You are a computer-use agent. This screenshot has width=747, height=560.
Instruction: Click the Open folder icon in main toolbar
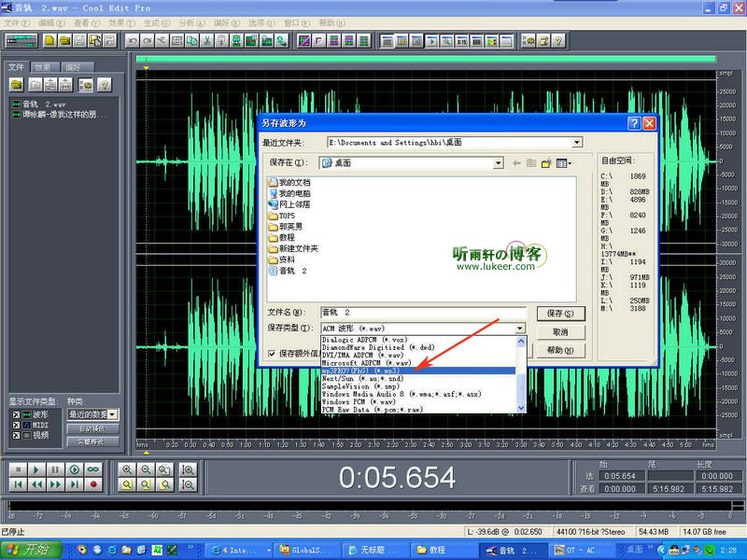click(64, 41)
